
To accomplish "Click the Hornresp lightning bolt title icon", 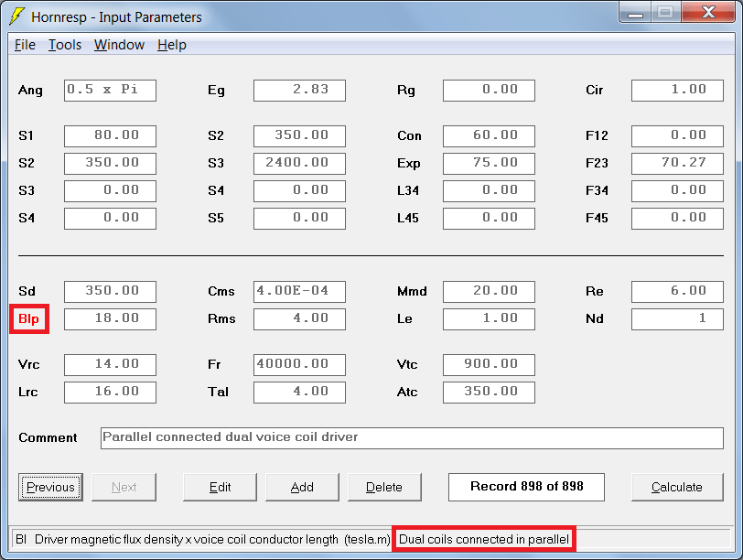I will (x=16, y=16).
